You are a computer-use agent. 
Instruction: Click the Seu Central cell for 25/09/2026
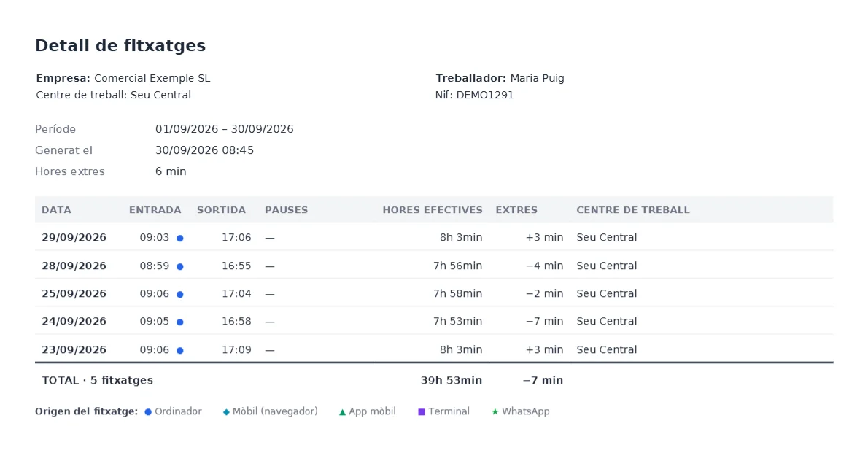607,293
